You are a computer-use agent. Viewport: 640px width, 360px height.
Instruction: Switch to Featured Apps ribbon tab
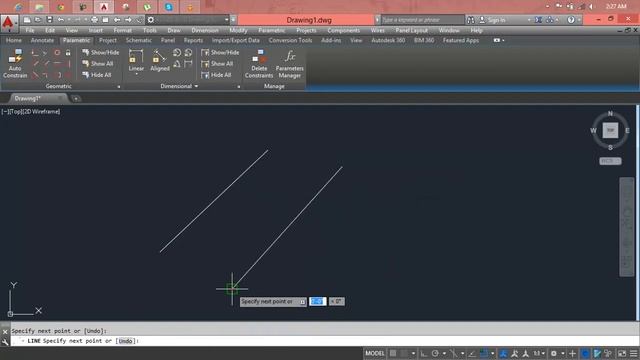click(x=461, y=40)
